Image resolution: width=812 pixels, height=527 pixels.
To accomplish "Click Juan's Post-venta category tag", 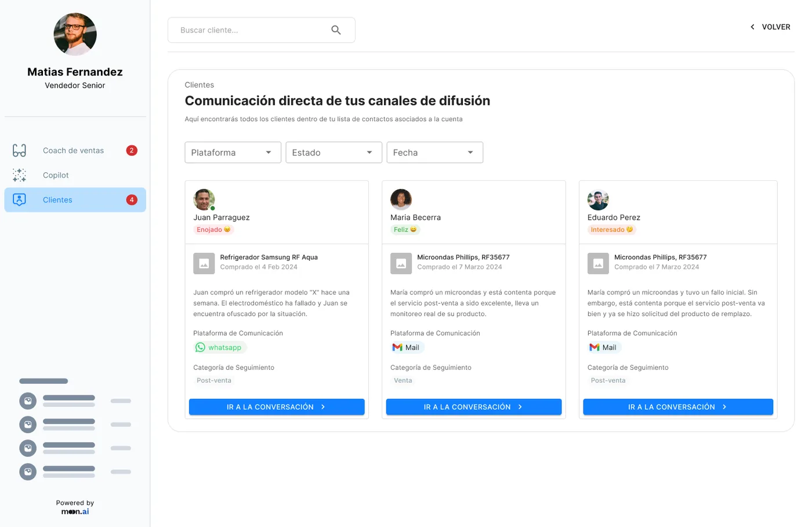I will pyautogui.click(x=214, y=381).
